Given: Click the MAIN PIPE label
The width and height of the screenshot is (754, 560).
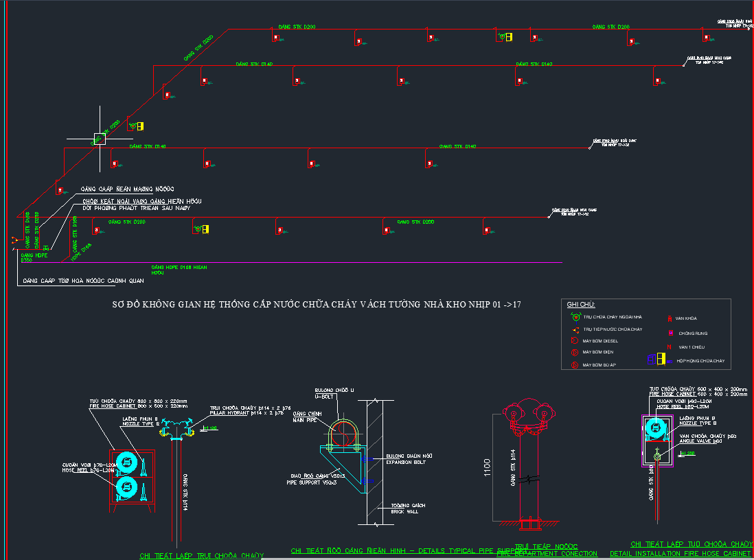Looking at the screenshot, I should 305,420.
